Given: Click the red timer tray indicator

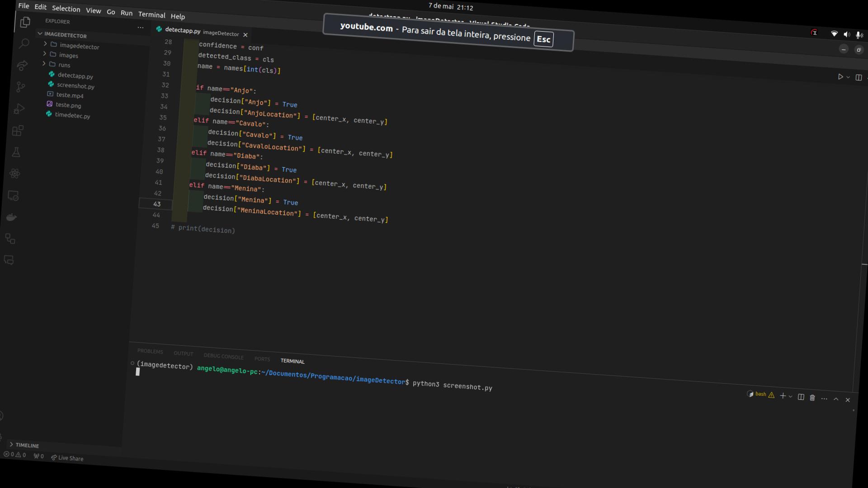Looking at the screenshot, I should tap(814, 33).
